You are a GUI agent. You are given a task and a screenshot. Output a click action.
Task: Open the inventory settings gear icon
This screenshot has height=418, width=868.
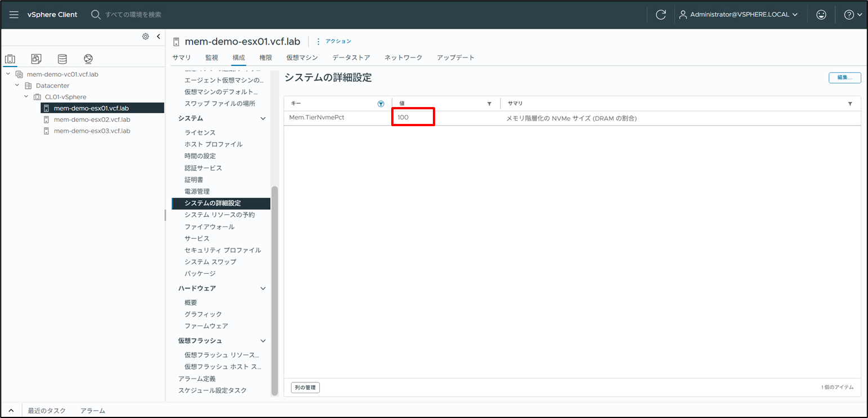(145, 36)
